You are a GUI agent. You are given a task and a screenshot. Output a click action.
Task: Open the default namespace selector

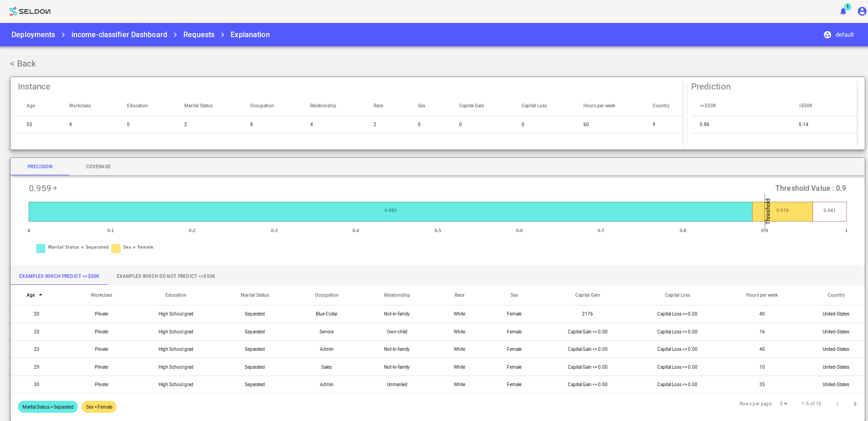click(x=839, y=35)
